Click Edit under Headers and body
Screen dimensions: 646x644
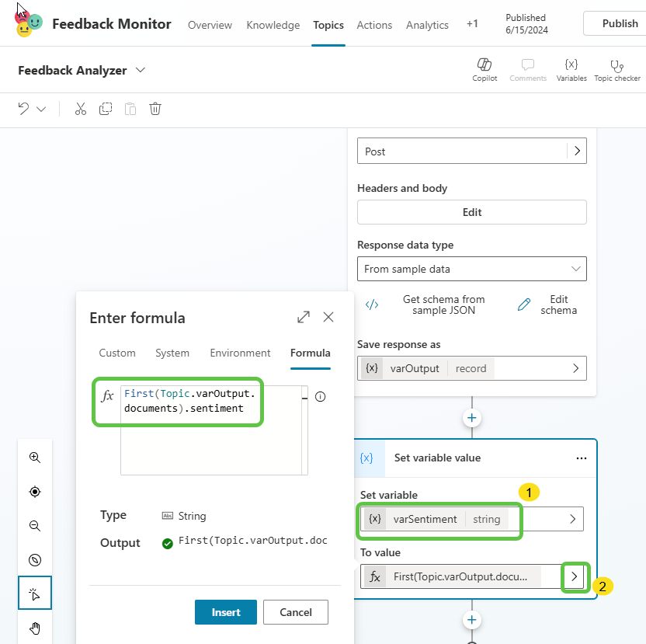[x=471, y=212]
